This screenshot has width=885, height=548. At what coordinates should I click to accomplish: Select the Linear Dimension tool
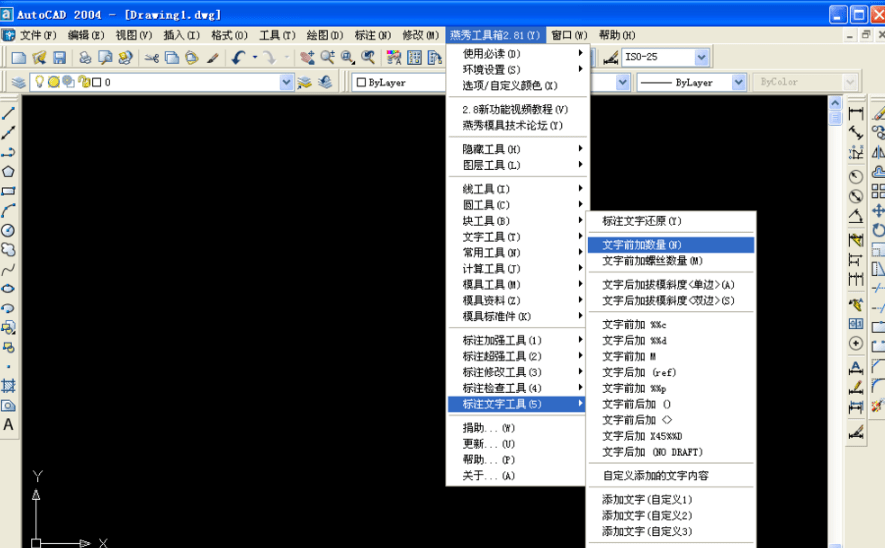[x=856, y=113]
